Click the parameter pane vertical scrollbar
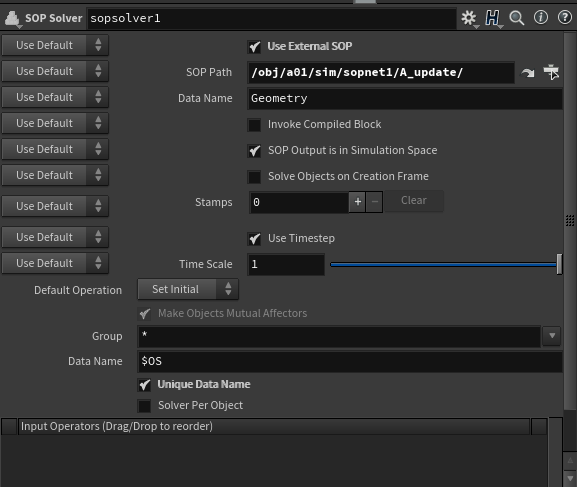The height and width of the screenshot is (487, 577). point(570,221)
